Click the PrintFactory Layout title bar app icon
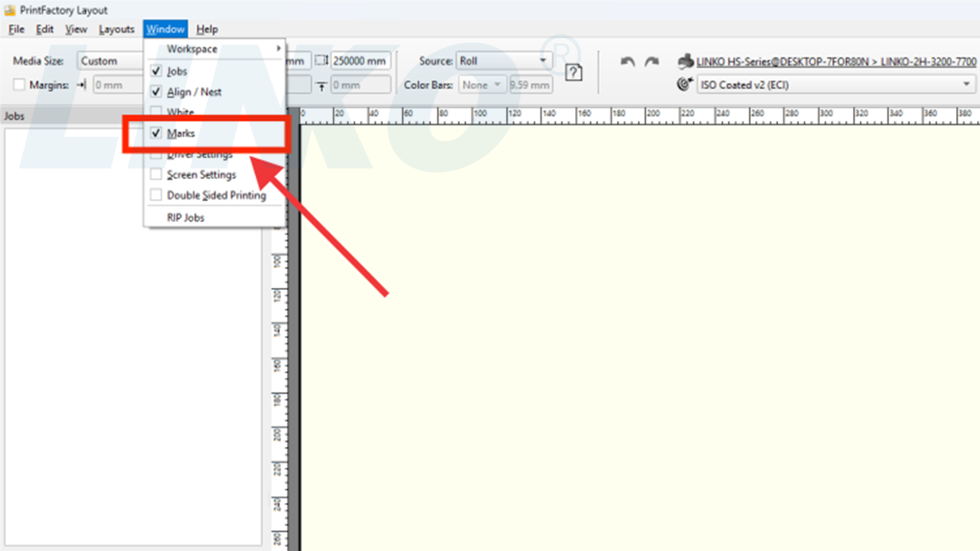The height and width of the screenshot is (551, 980). 9,10
